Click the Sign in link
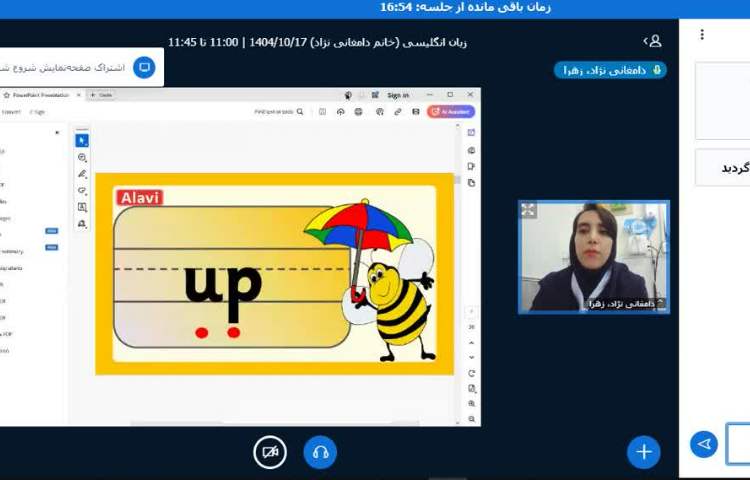Viewport: 750px width, 480px height. [x=398, y=95]
